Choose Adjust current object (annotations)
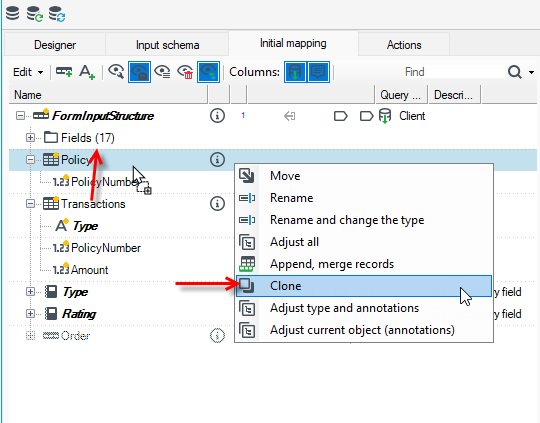 [364, 330]
